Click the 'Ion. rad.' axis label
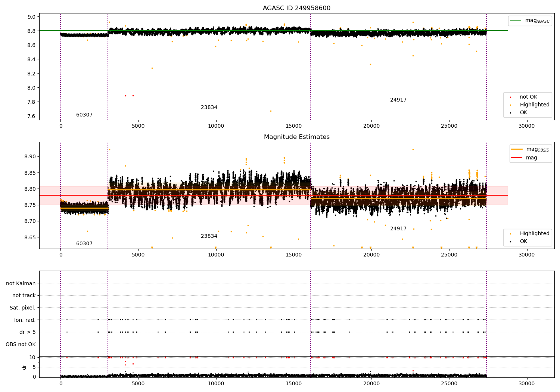Viewport: 560px width, 392px height. tap(25, 320)
